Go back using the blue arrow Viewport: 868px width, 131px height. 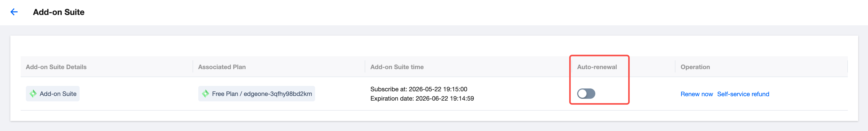click(x=14, y=12)
